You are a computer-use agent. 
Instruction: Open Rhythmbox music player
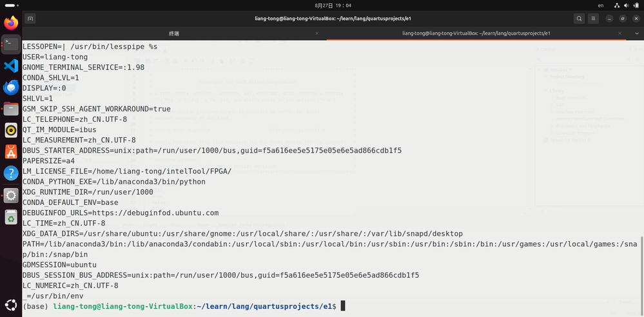[10, 131]
